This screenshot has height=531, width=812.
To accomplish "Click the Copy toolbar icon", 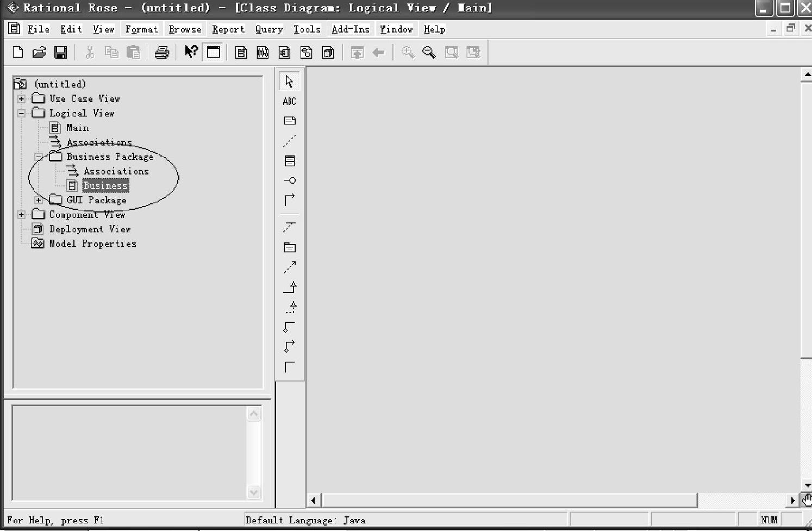I will (x=111, y=52).
